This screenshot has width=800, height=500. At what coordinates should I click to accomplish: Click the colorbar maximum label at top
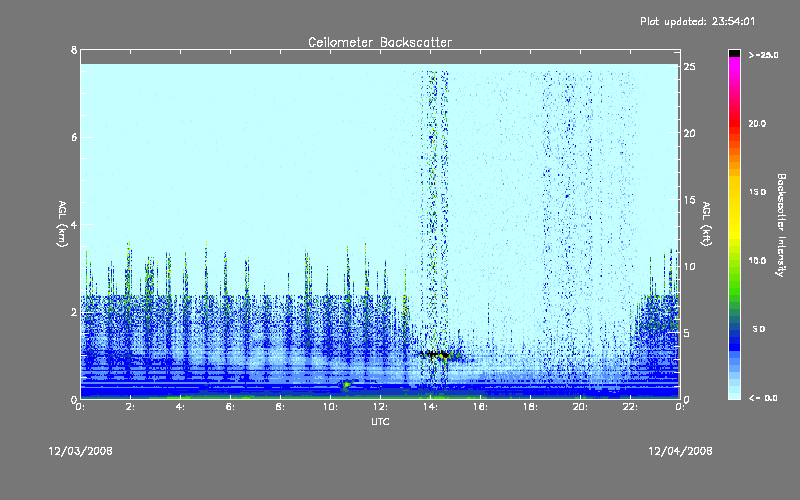763,55
